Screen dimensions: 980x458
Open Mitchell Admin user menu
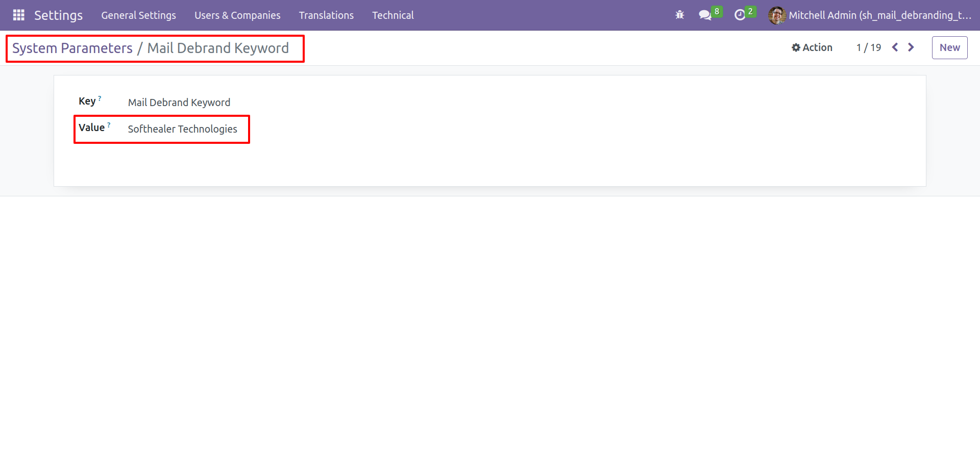[x=870, y=15]
